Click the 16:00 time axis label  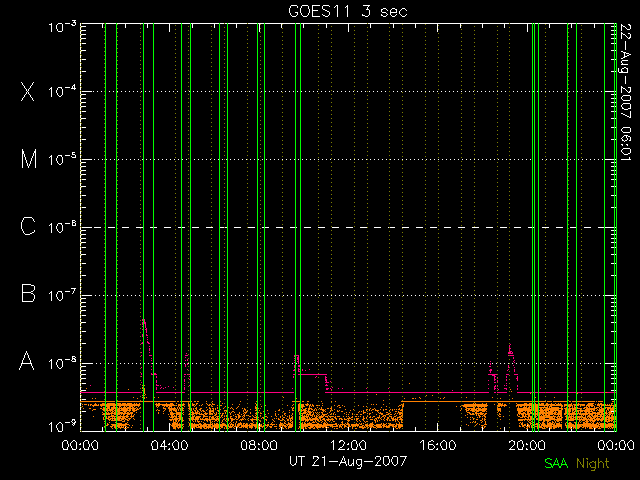437,445
